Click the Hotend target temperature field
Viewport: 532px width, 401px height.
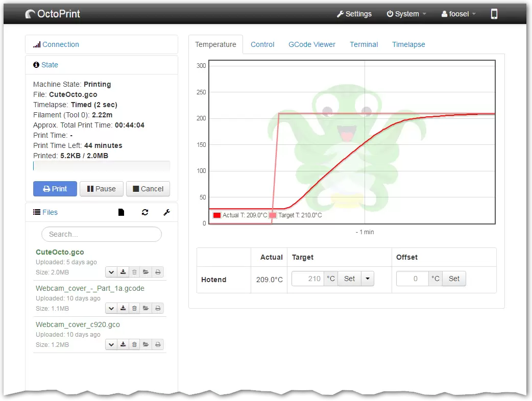click(x=308, y=279)
